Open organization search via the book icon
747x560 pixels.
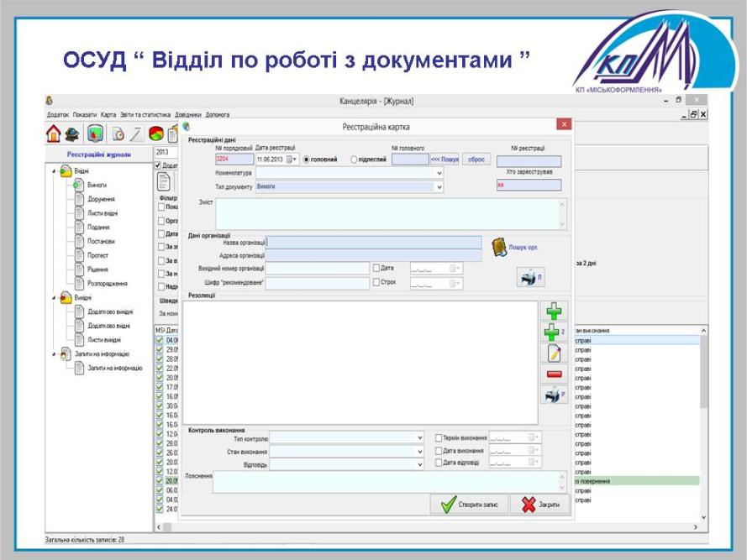(500, 246)
